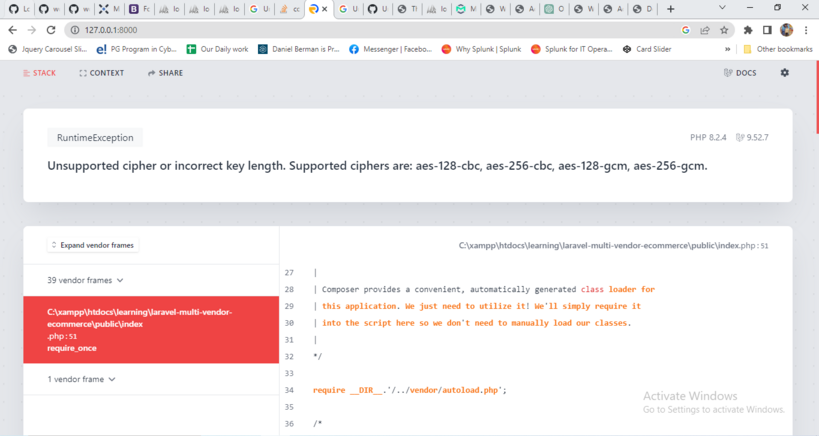The width and height of the screenshot is (819, 436).
Task: Open the browser extensions puzzle icon
Action: (x=747, y=30)
